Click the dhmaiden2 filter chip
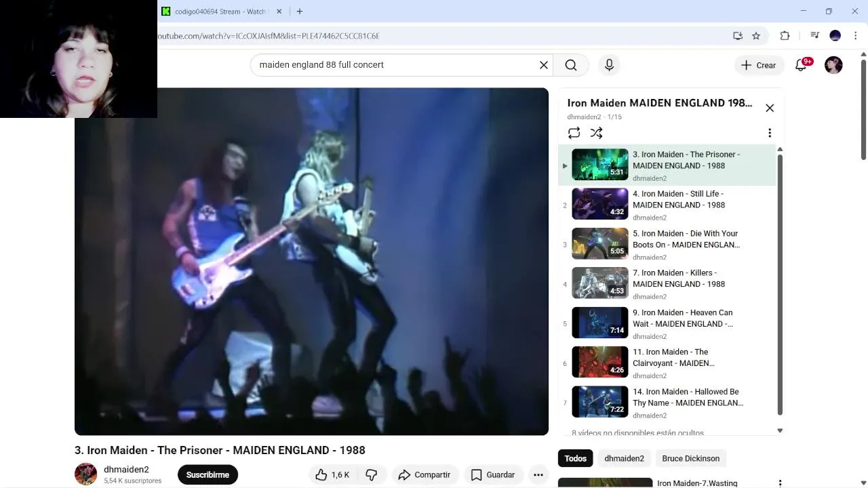Image resolution: width=868 pixels, height=488 pixels. (624, 458)
